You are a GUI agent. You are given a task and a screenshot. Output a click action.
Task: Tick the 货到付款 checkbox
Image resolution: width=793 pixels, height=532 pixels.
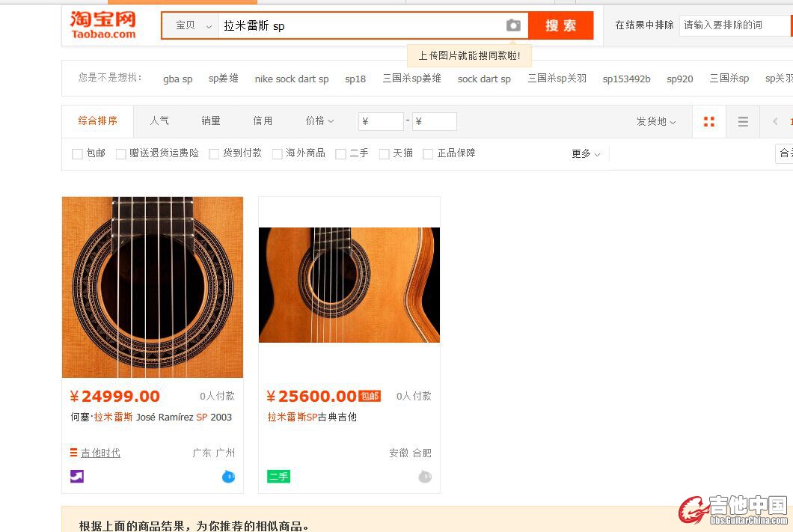click(x=214, y=153)
